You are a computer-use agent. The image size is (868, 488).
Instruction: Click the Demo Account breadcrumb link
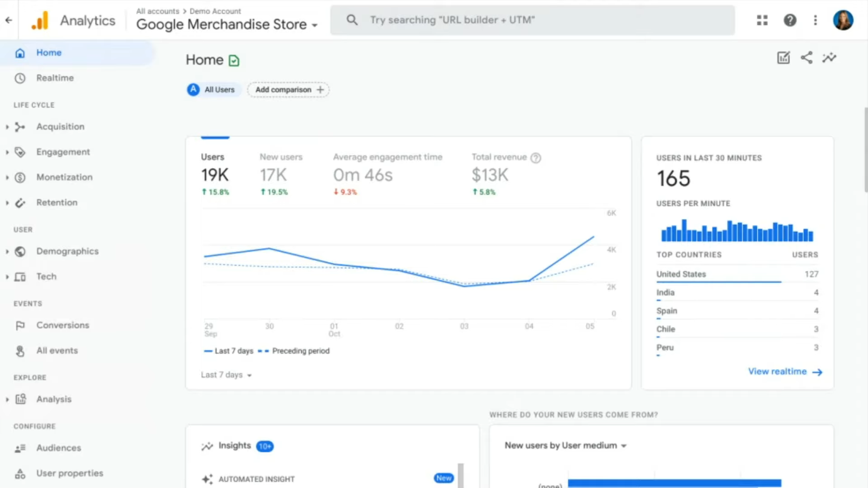[215, 11]
